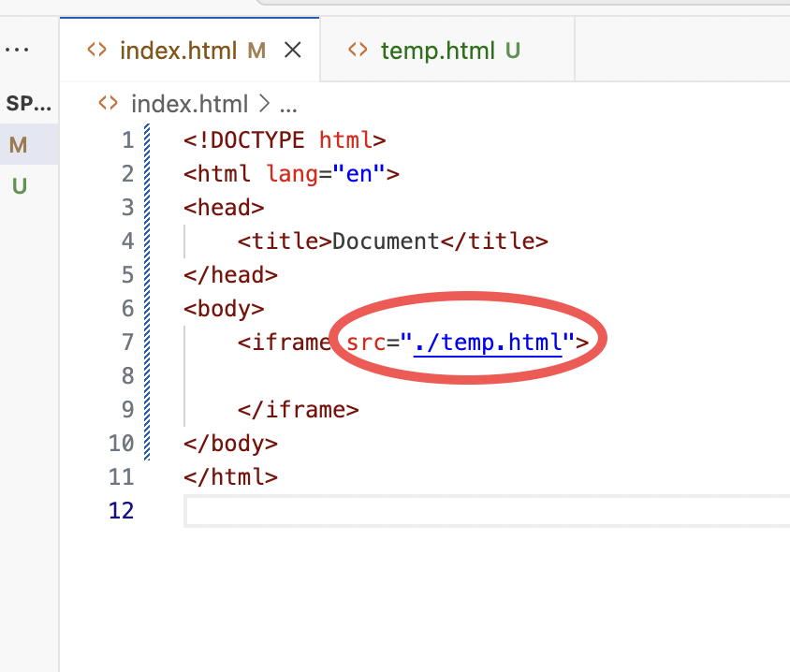
Task: Click the U status badge on temp.html tab
Action: tap(513, 51)
